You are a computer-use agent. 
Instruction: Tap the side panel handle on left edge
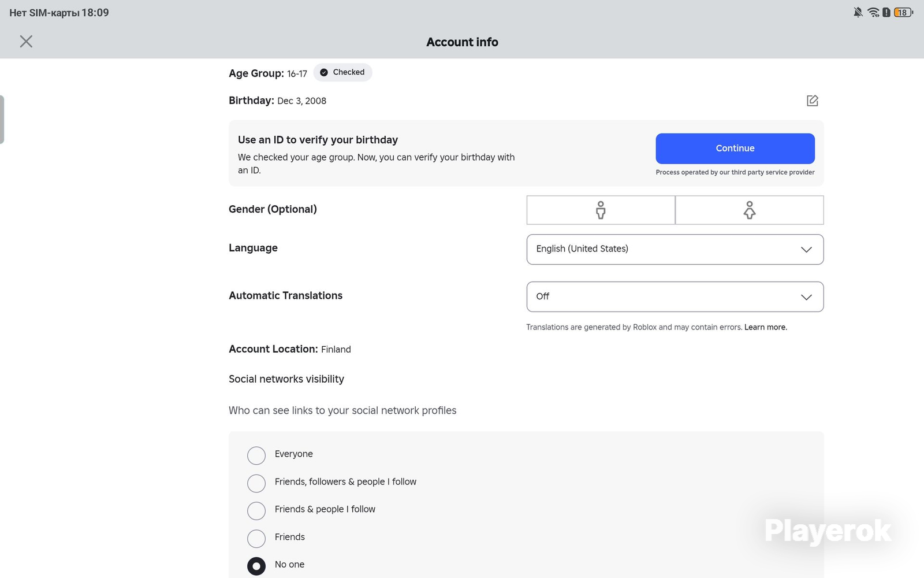(2, 120)
